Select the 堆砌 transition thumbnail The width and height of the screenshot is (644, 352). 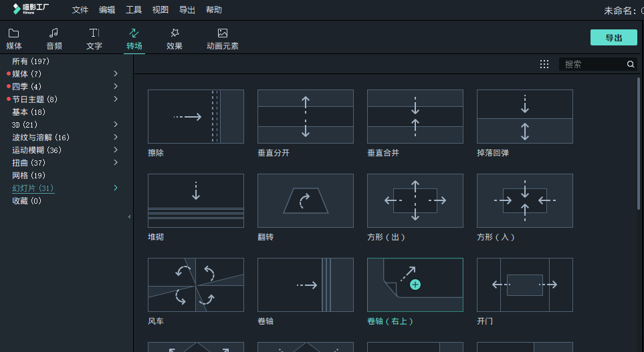point(196,200)
